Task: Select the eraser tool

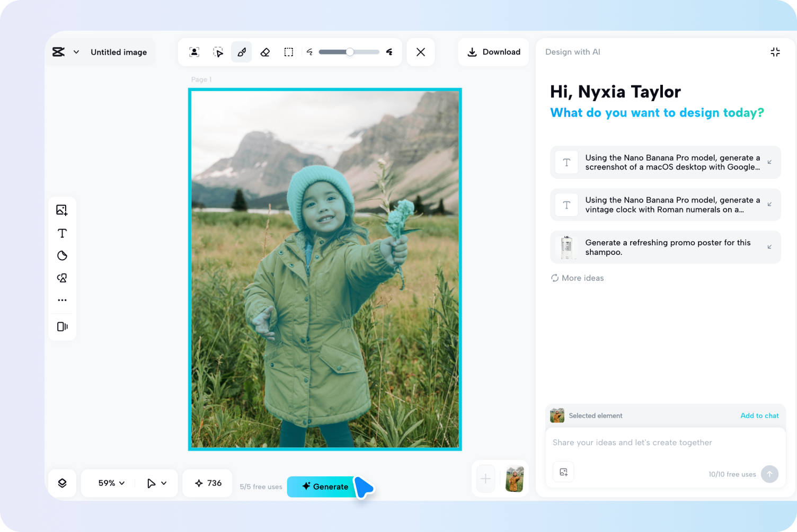Action: click(265, 52)
